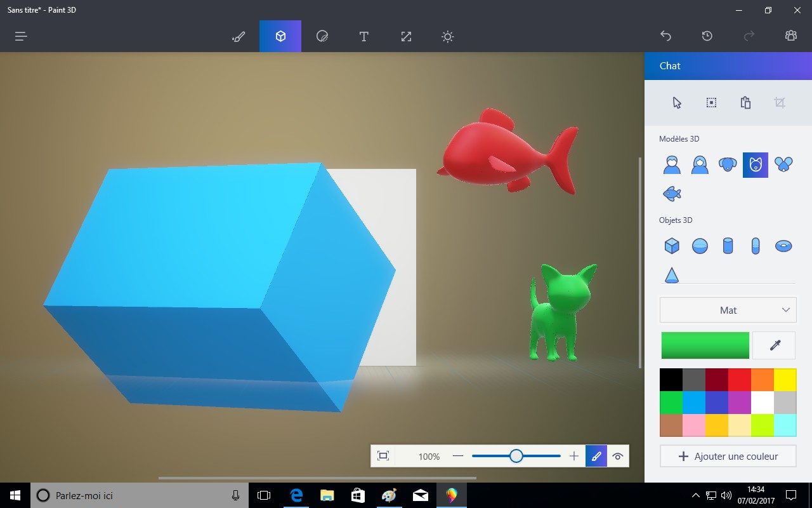Image resolution: width=812 pixels, height=508 pixels.
Task: Toggle the Select arrow tool
Action: pyautogui.click(x=677, y=103)
